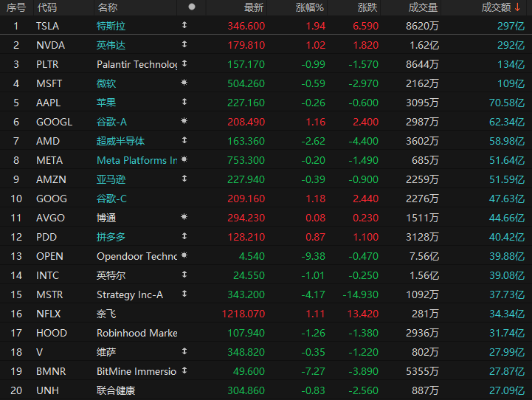This screenshot has width=532, height=400.
Task: Select the NFLX ticker row
Action: coord(266,314)
